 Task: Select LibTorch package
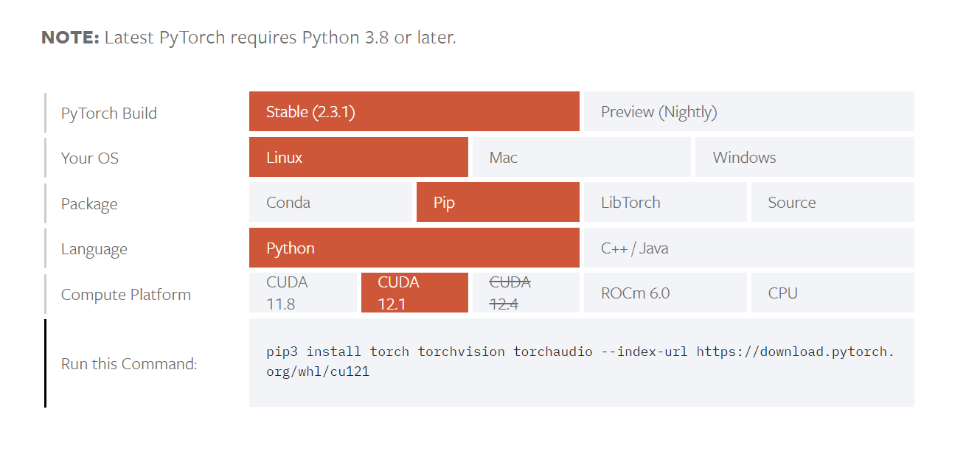tap(665, 202)
